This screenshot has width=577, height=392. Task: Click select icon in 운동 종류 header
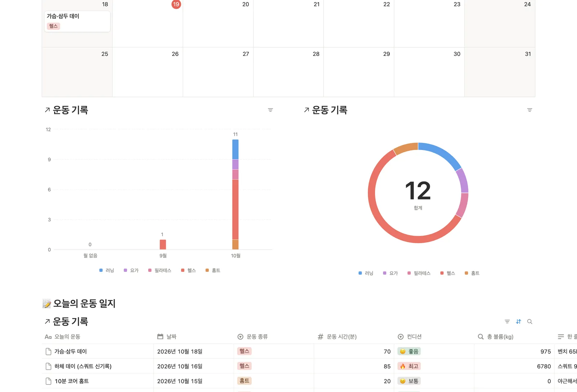tap(241, 337)
